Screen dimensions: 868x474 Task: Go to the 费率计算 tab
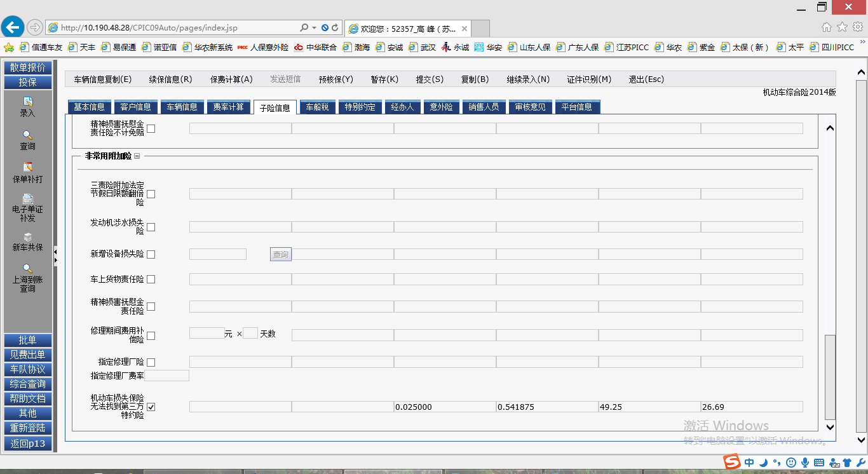[x=229, y=107]
